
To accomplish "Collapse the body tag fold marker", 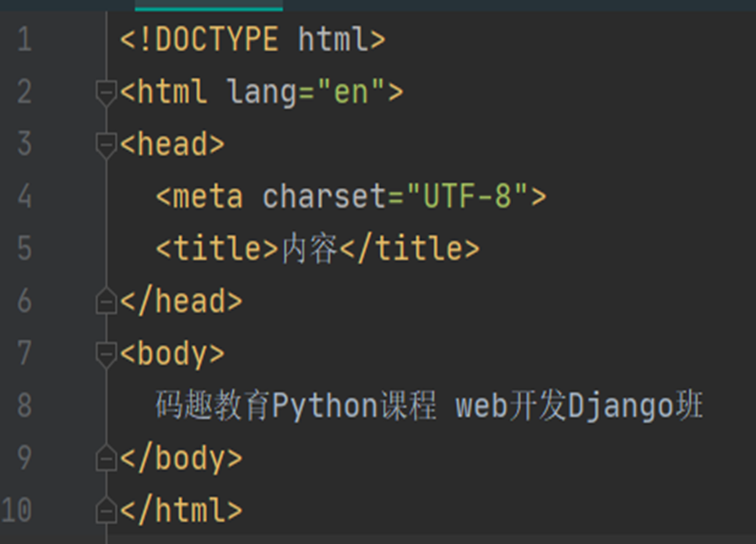I will tap(106, 356).
